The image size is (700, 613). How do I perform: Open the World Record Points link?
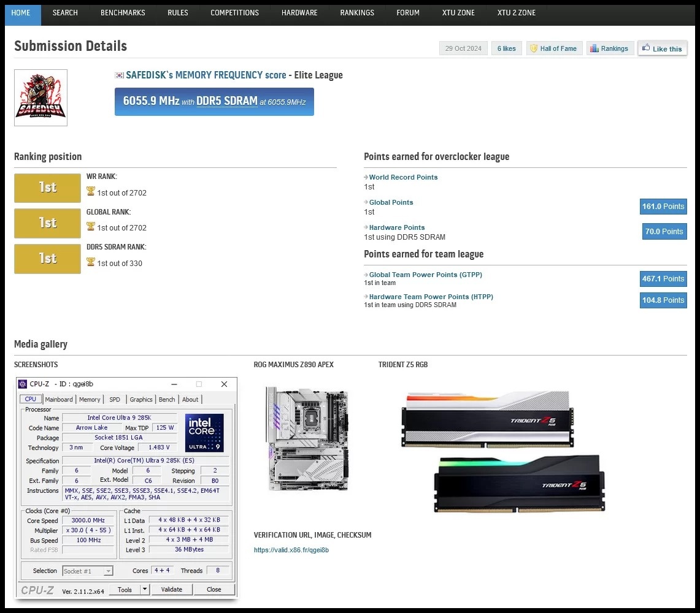[x=403, y=177]
